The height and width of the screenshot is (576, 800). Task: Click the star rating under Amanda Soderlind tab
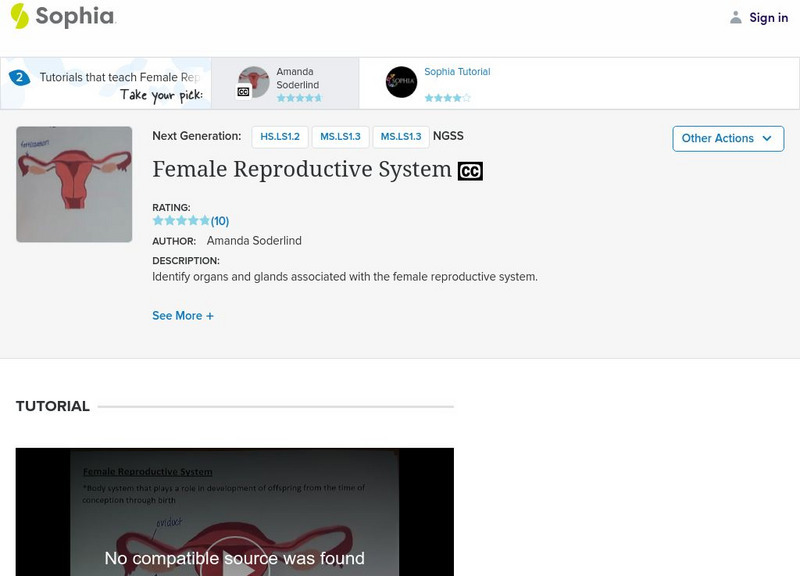coord(299,98)
